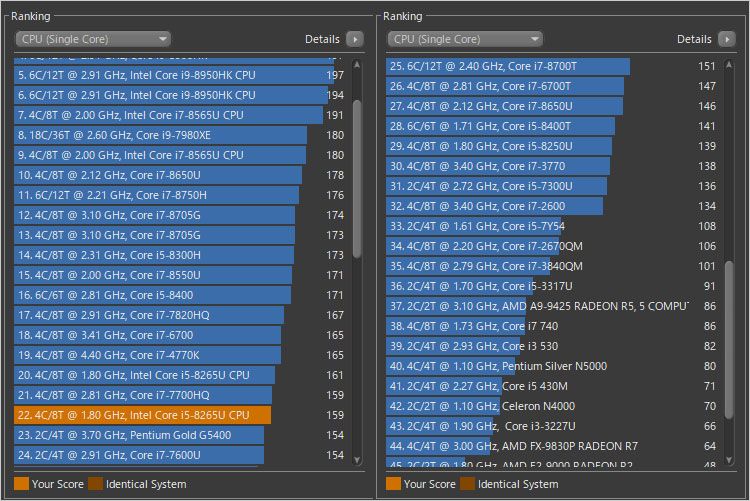Select row 28 Core i5-8400T
This screenshot has height=501, width=750.
click(551, 126)
